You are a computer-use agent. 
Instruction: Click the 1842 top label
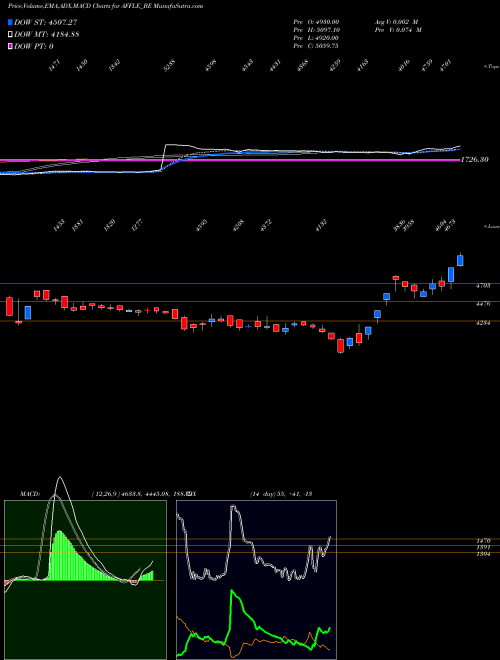point(114,66)
